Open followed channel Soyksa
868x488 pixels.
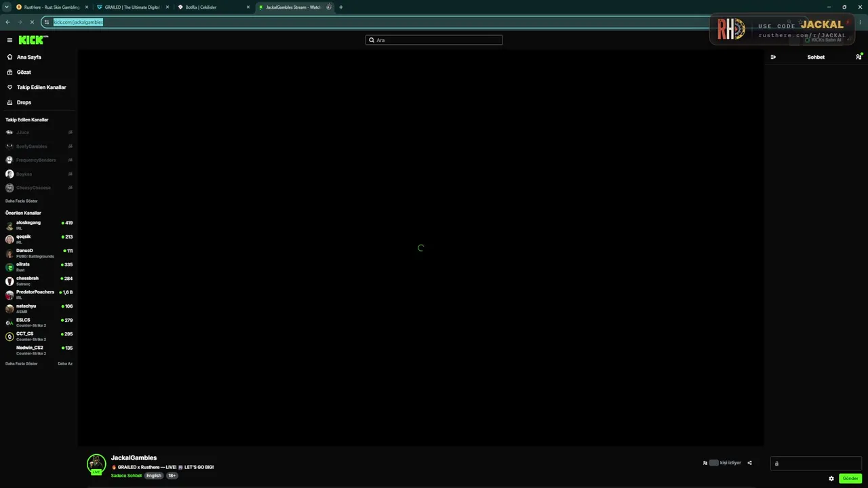point(39,174)
